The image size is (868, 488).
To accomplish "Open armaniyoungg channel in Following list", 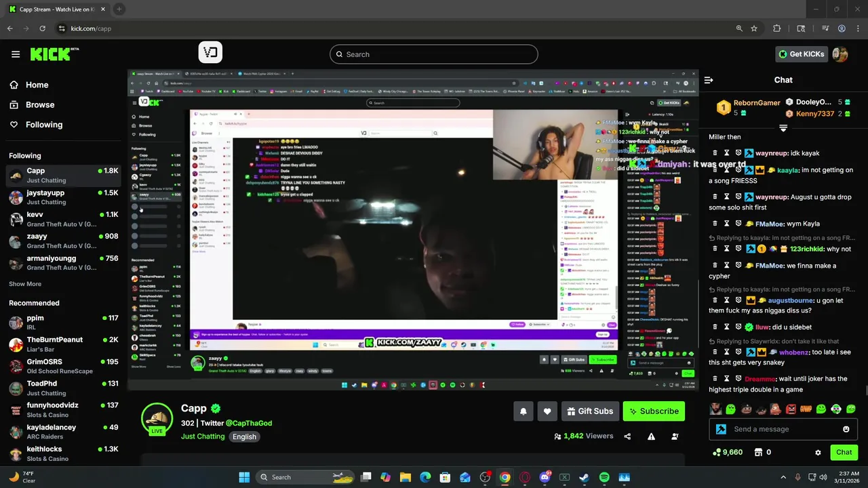I will [64, 263].
